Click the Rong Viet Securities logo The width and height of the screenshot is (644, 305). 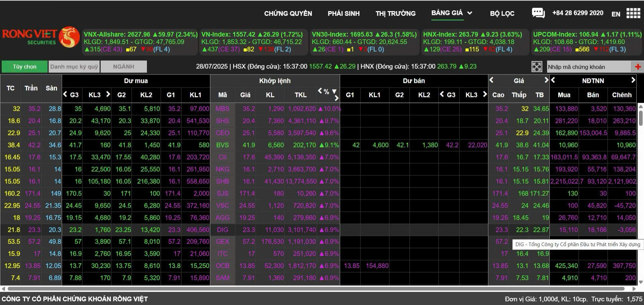(x=40, y=37)
